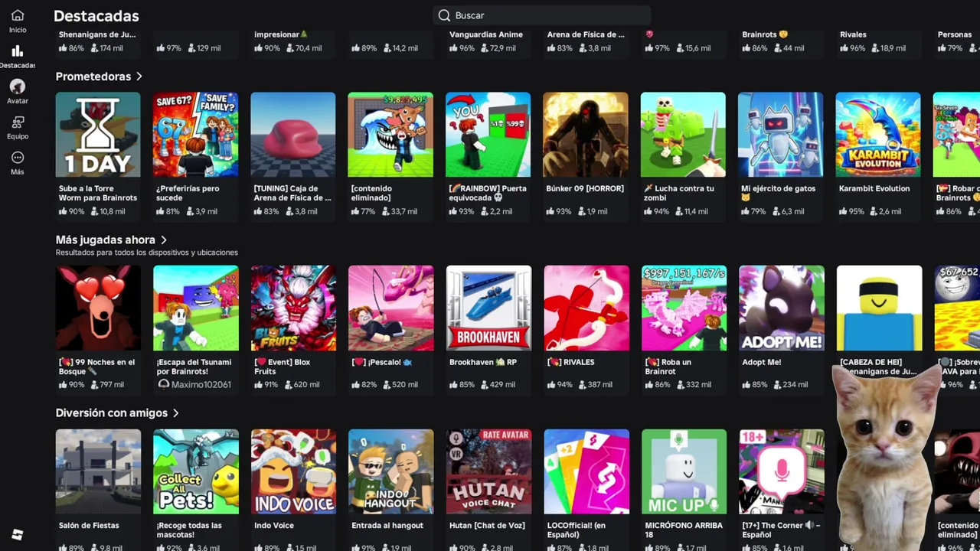Click Roblox logo icon at bottom-left

pos(18,534)
